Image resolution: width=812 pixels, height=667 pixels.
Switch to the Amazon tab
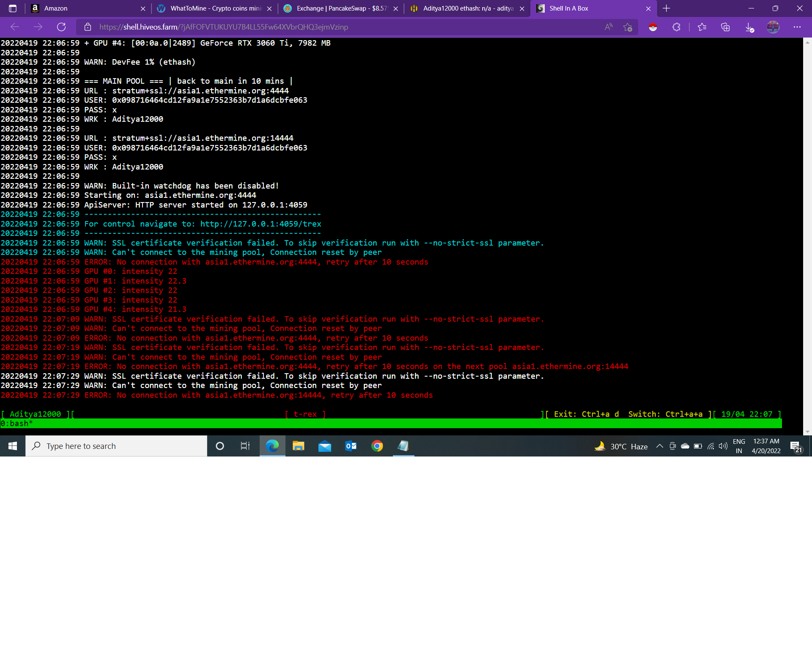point(76,8)
